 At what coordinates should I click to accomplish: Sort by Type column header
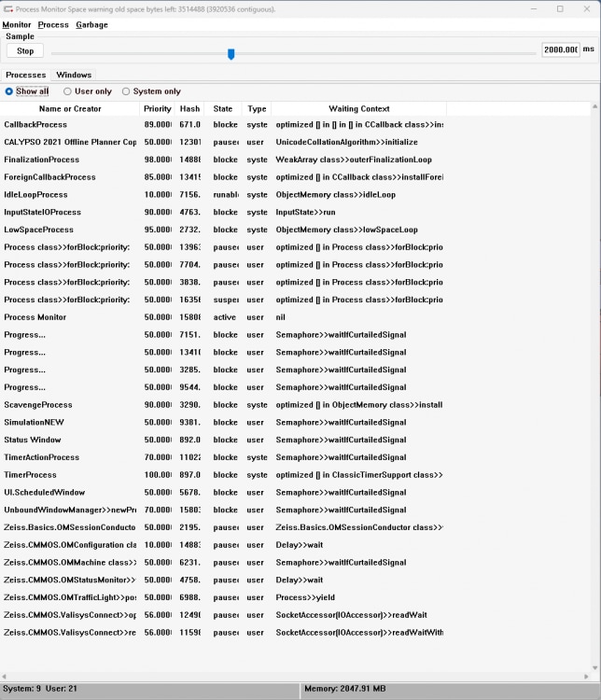257,109
